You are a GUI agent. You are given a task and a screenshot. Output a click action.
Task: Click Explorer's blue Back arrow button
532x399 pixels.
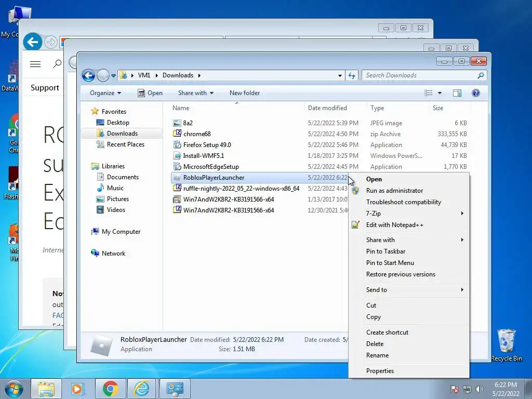point(88,75)
